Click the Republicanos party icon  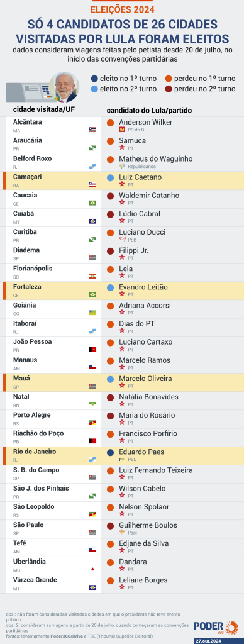(x=121, y=166)
